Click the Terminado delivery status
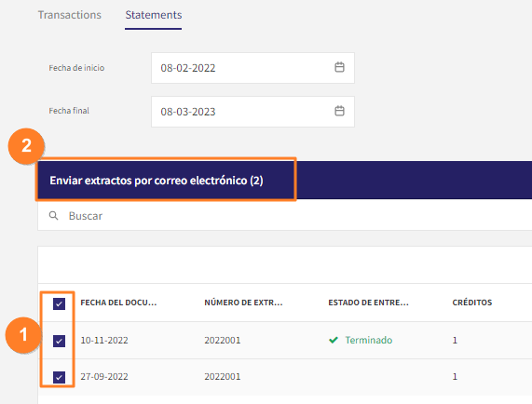This screenshot has width=532, height=404. [x=368, y=340]
